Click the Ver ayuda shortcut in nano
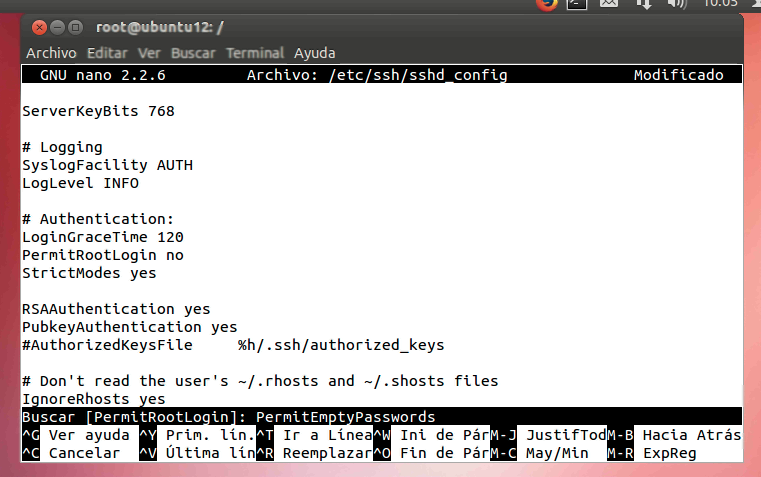The width and height of the screenshot is (761, 477). [88, 435]
